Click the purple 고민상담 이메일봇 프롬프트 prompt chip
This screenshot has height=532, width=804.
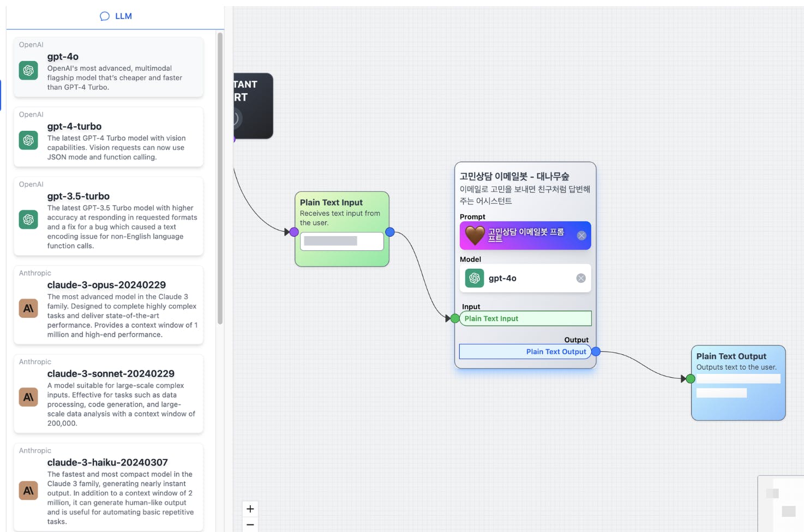525,235
